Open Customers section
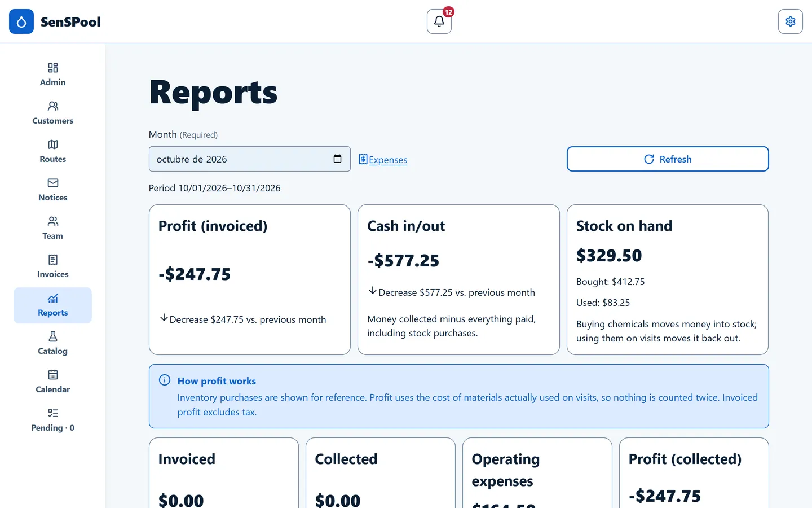 tap(52, 113)
